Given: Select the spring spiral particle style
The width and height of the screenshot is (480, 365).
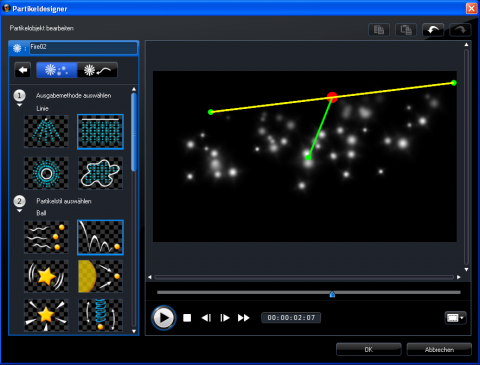Looking at the screenshot, I should pyautogui.click(x=100, y=315).
